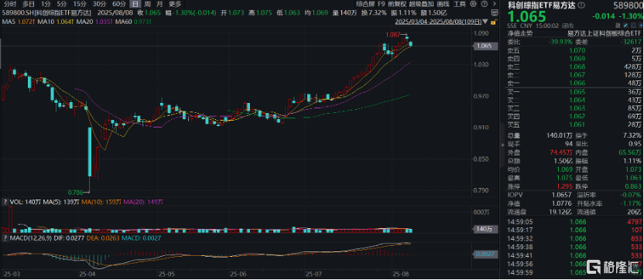Select the 60分 period tab

point(118,4)
